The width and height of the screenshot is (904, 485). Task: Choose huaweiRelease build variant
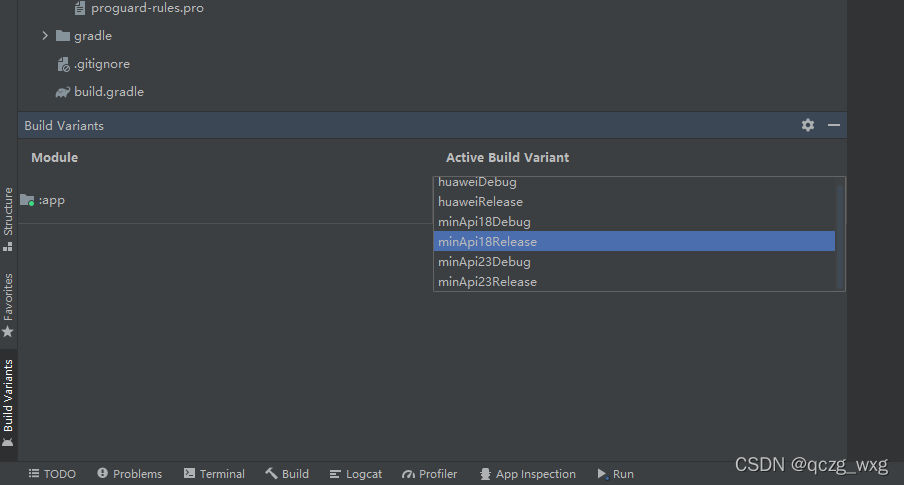[634, 202]
